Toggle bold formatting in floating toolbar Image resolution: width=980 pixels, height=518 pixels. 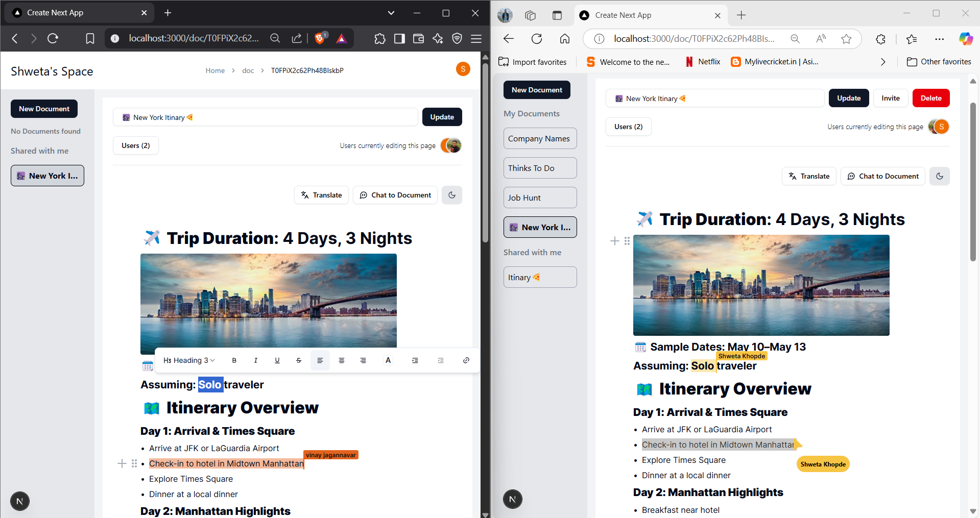tap(234, 360)
